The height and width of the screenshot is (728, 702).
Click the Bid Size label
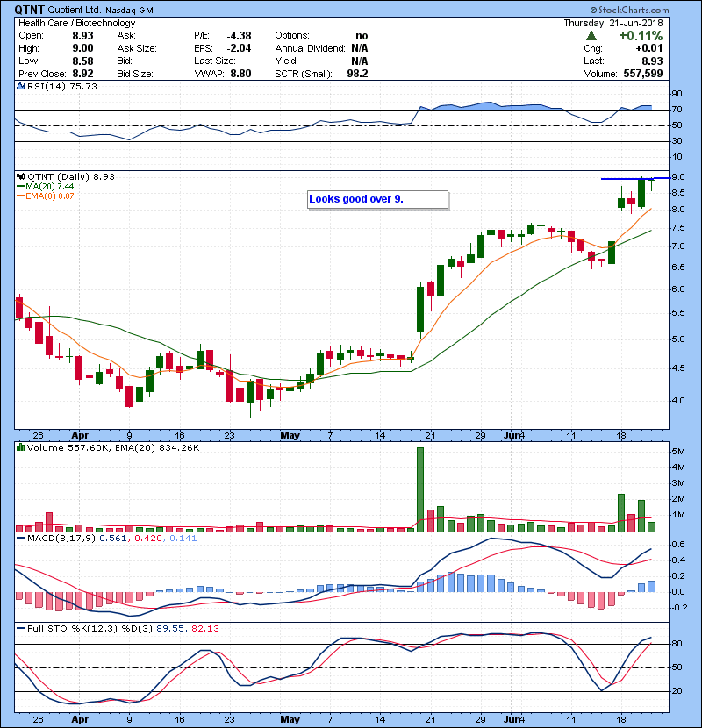[135, 74]
